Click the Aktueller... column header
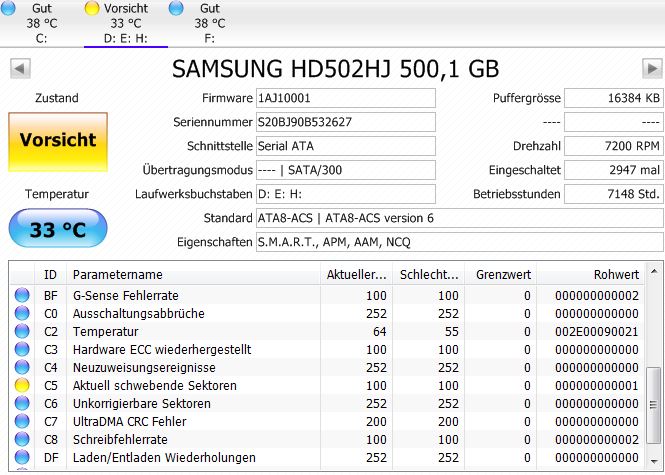The image size is (665, 475). click(356, 274)
